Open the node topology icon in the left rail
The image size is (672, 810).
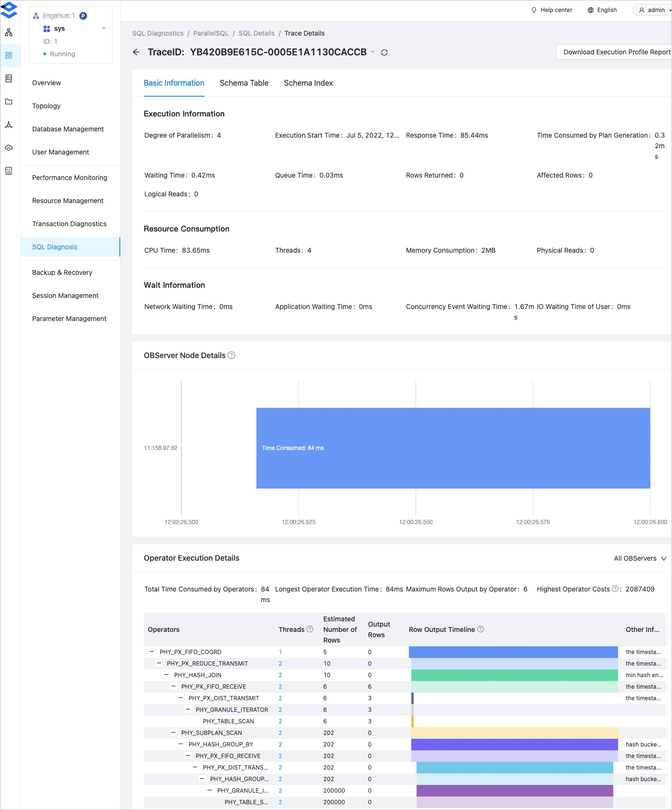(9, 125)
